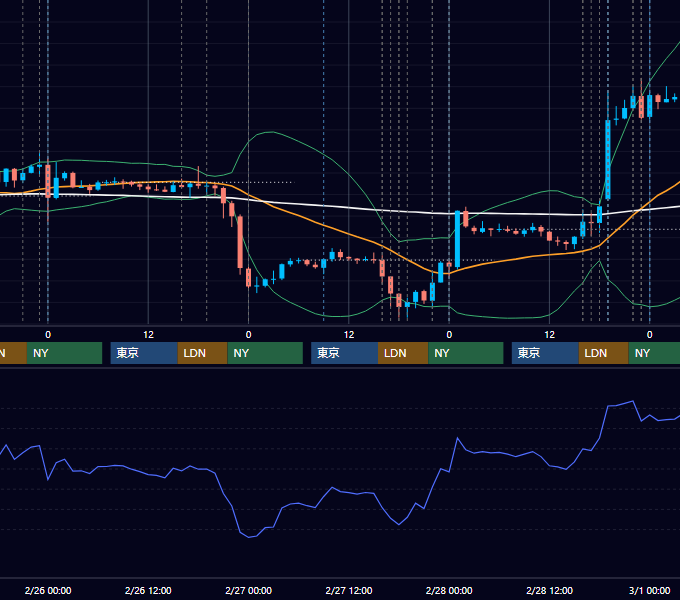
Task: Select the NY session block above 2/26 00:00
Action: coord(64,353)
